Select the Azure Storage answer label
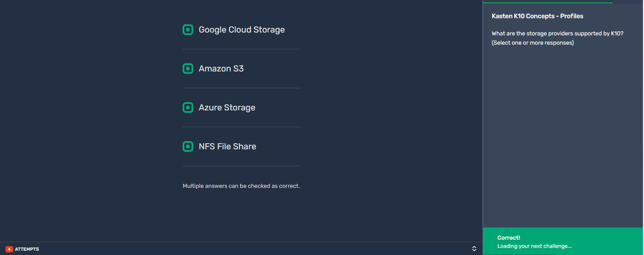Image resolution: width=644 pixels, height=255 pixels. (x=227, y=107)
